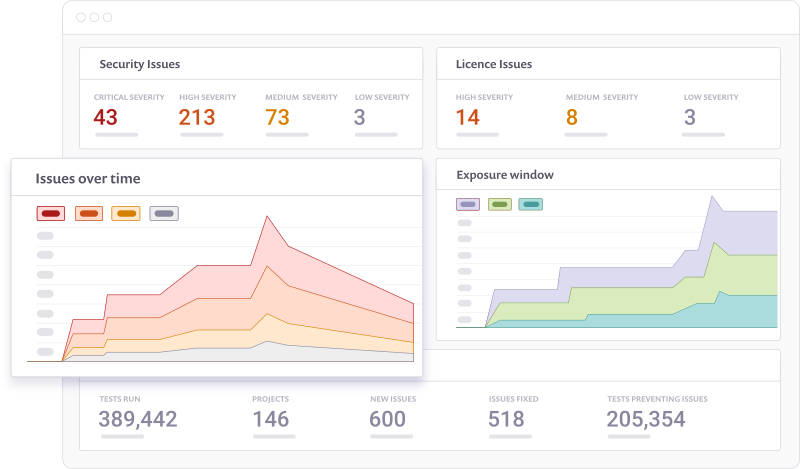Viewport: 800px width, 469px height.
Task: Open the 43 critical severity security issues
Action: pos(106,117)
